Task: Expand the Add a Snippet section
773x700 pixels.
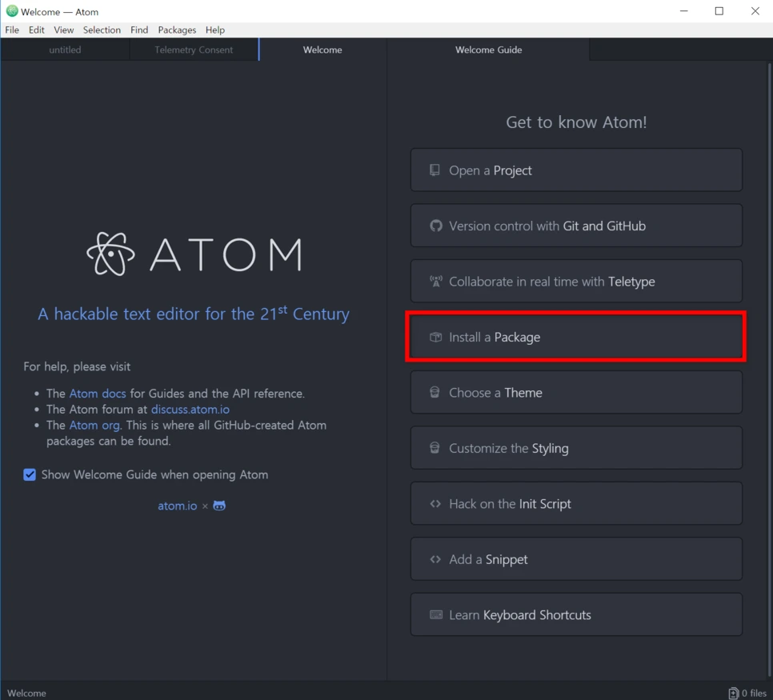Action: pyautogui.click(x=576, y=559)
